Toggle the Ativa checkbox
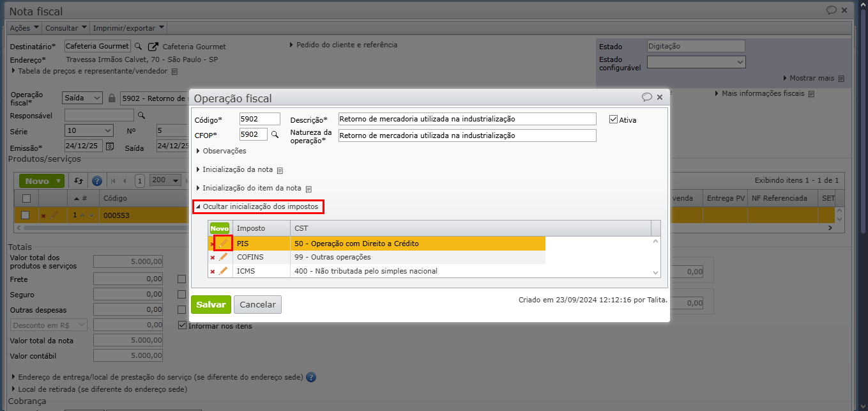Viewport: 868px width, 411px height. coord(614,120)
